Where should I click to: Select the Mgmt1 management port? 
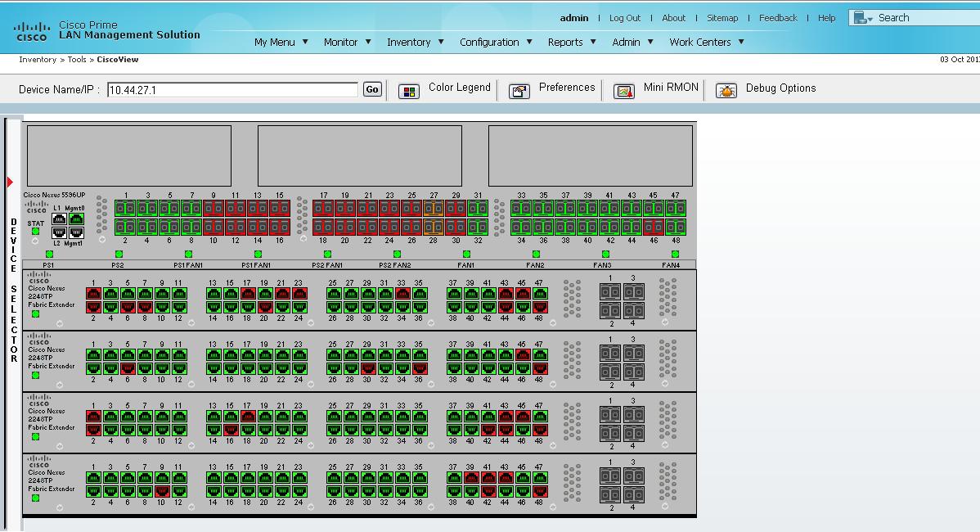[76, 232]
